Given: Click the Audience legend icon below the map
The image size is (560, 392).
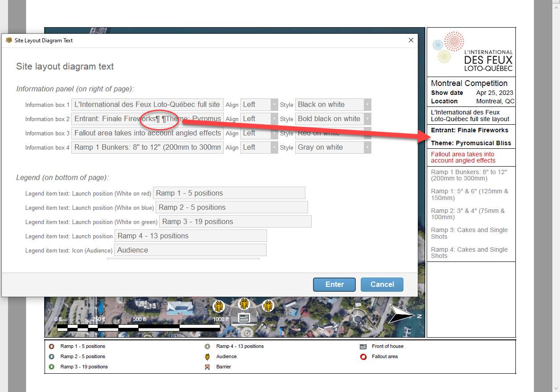Looking at the screenshot, I should click(207, 356).
